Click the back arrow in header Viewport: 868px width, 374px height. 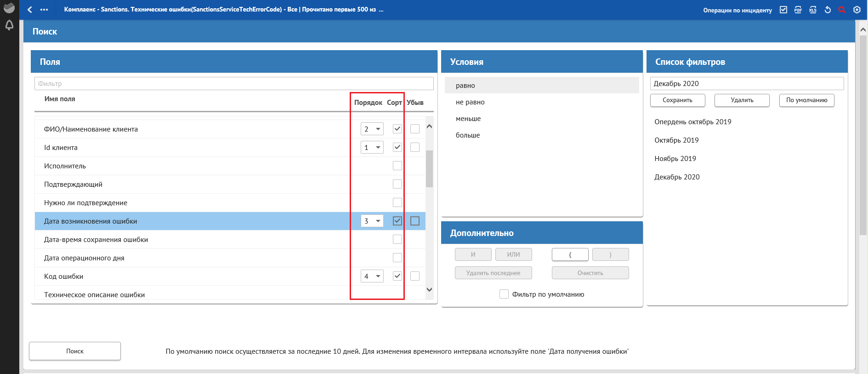[30, 10]
